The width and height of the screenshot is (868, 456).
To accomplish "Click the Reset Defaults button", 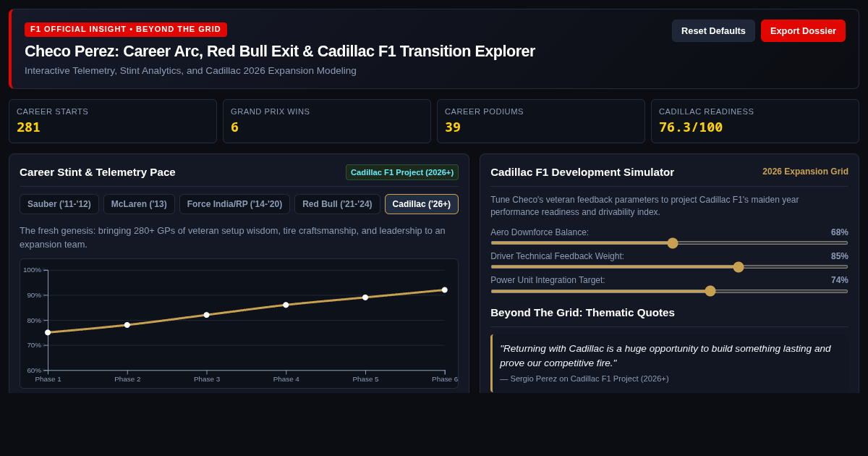I will 713,30.
